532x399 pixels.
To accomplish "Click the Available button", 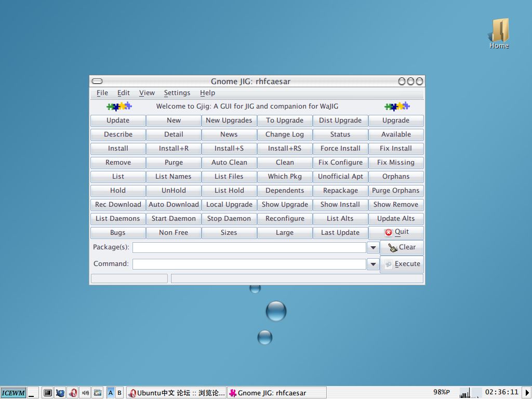I will click(x=396, y=135).
